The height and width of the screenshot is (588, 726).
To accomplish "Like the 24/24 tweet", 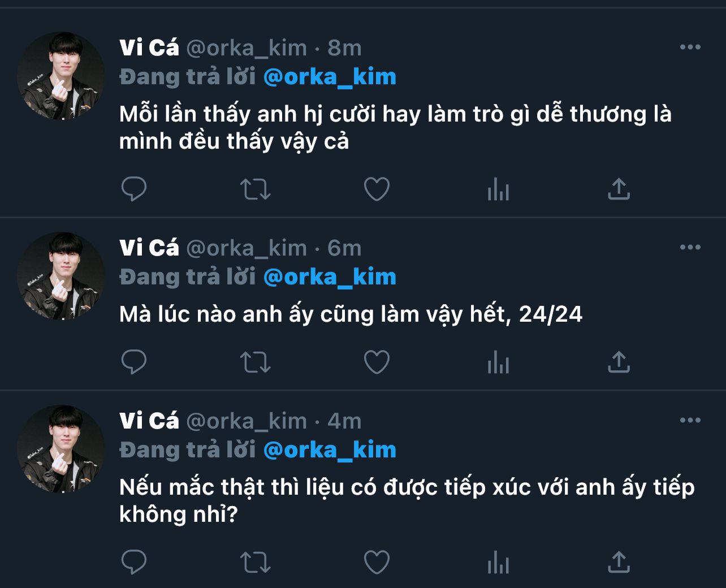I will (377, 362).
